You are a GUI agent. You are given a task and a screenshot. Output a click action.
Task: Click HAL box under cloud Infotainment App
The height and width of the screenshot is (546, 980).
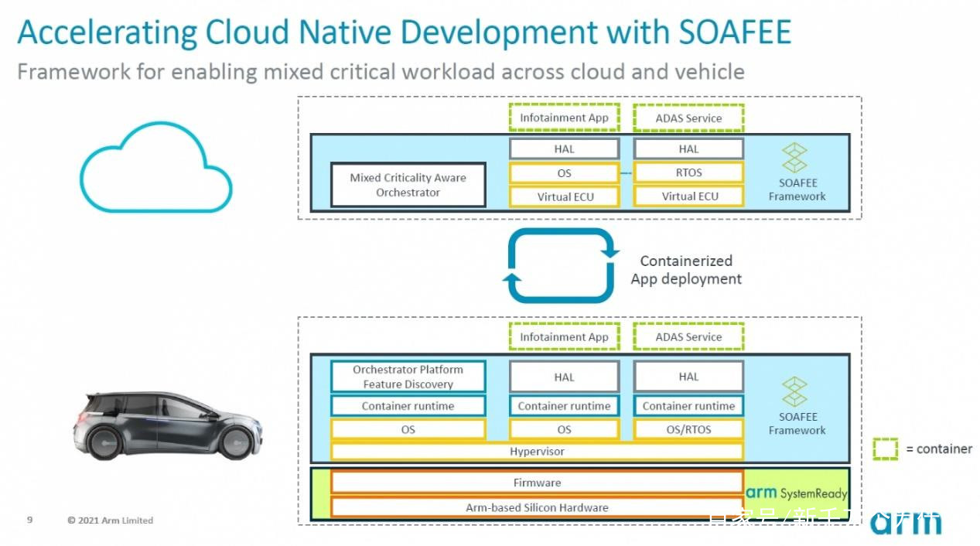564,148
